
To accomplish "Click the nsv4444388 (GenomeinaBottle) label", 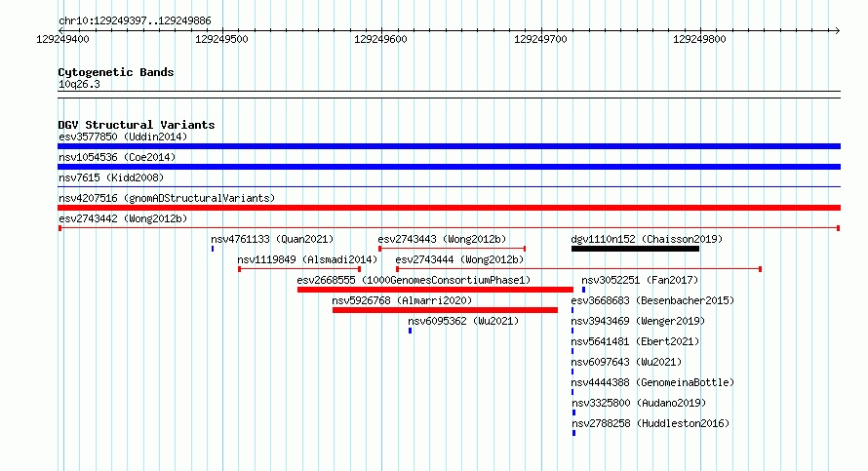I will click(x=652, y=382).
